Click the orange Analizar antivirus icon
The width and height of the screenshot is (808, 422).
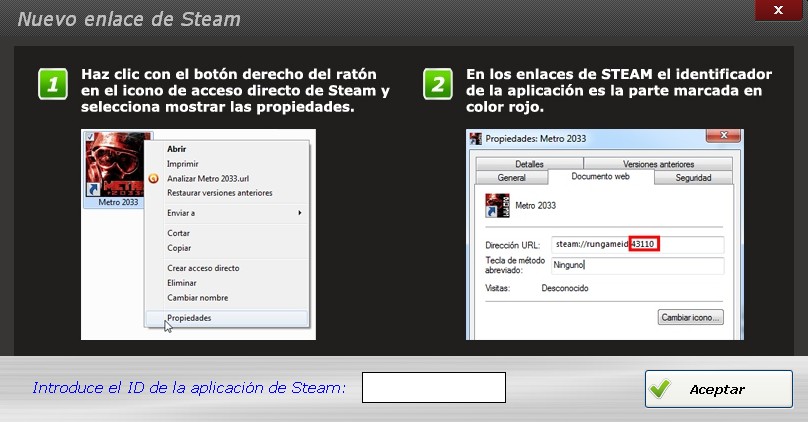pyautogui.click(x=153, y=178)
